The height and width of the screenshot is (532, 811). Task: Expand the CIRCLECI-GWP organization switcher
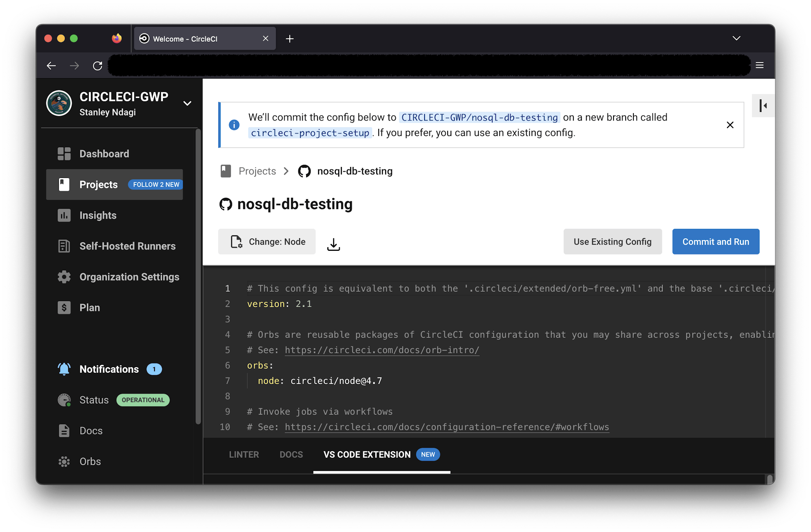(x=187, y=103)
